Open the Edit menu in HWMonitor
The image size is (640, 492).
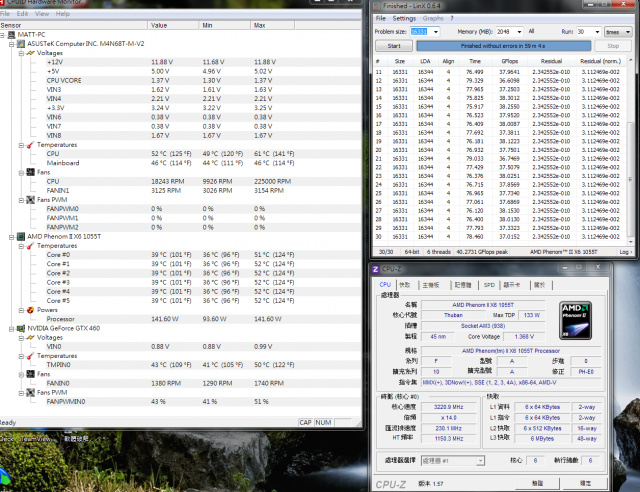coord(22,14)
